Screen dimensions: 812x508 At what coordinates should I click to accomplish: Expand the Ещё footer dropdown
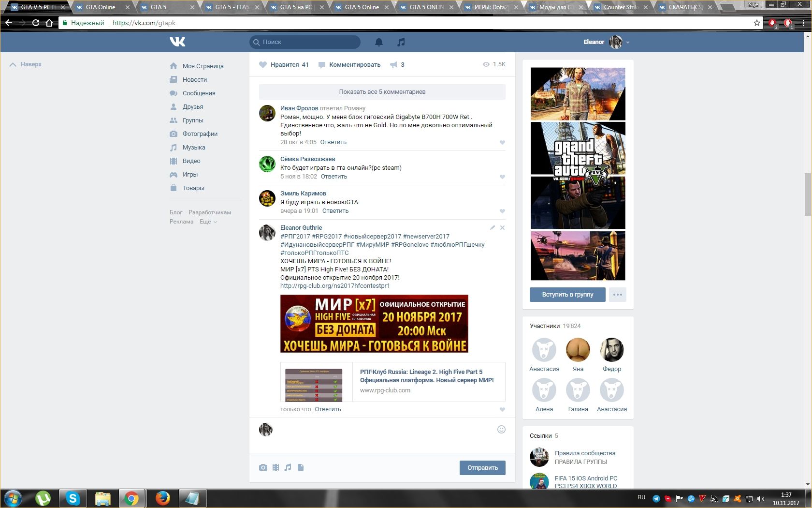208,222
